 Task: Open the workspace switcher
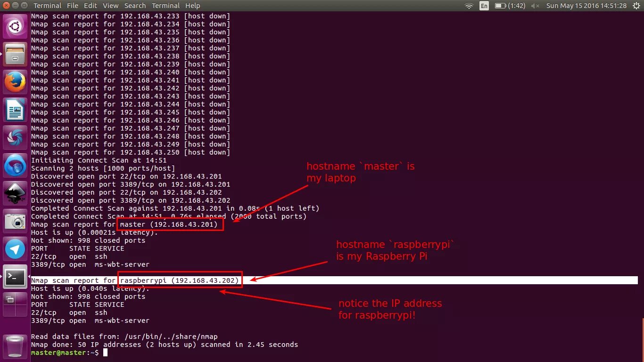15,304
